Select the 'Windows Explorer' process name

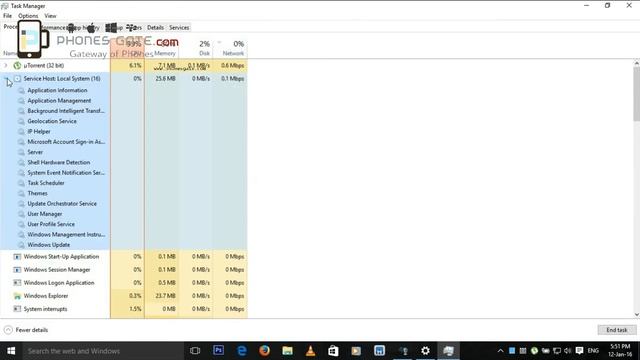click(46, 296)
